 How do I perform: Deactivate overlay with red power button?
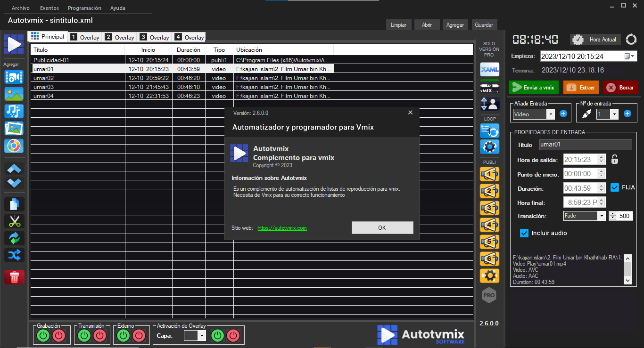click(233, 336)
